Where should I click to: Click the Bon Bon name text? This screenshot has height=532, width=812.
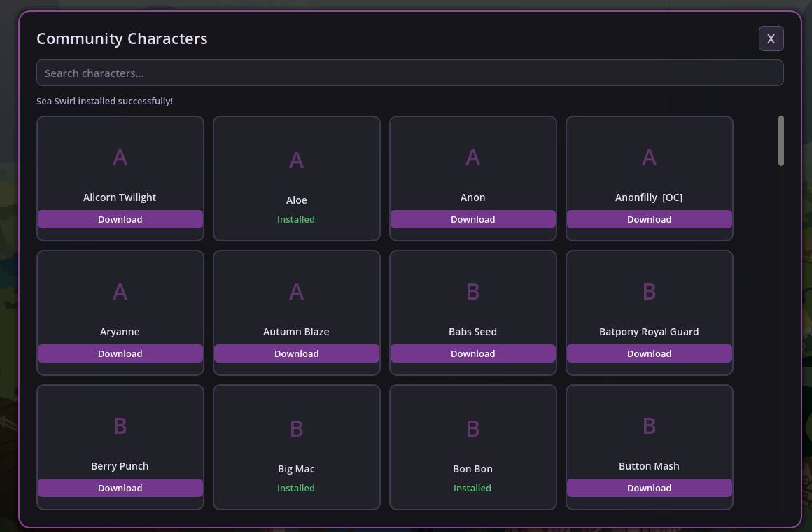click(x=472, y=469)
